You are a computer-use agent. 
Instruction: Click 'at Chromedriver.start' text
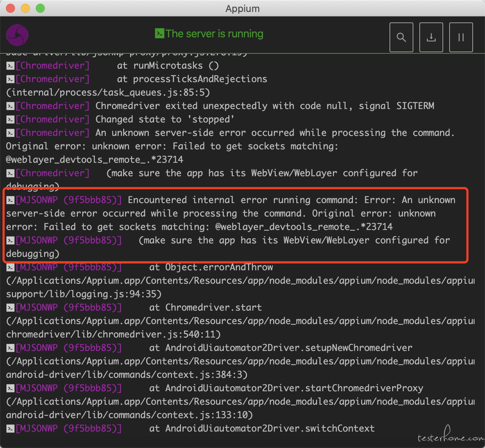tap(206, 308)
